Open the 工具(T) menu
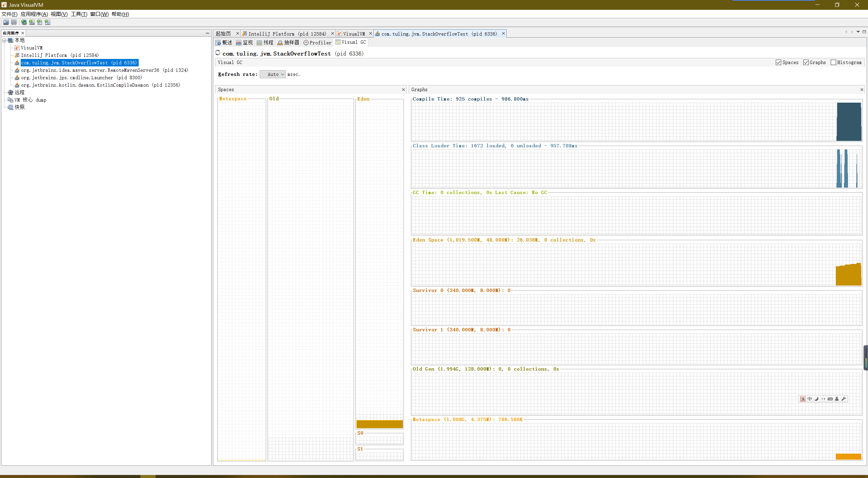The height and width of the screenshot is (478, 868). coord(79,14)
